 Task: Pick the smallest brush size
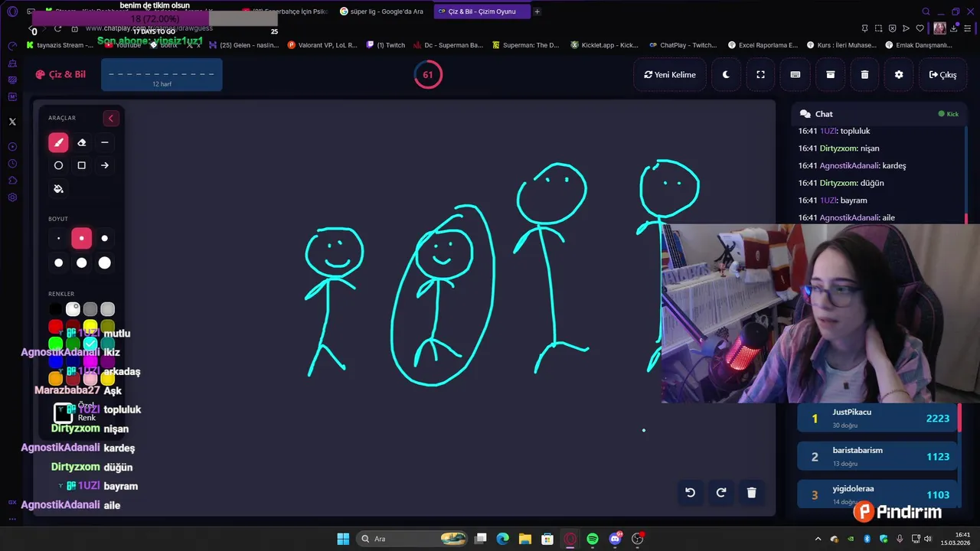point(58,239)
